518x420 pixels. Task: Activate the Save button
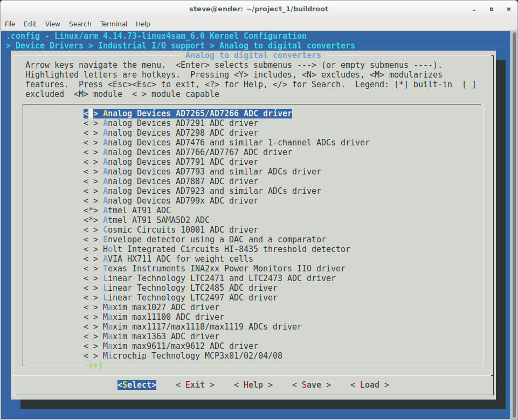(311, 384)
